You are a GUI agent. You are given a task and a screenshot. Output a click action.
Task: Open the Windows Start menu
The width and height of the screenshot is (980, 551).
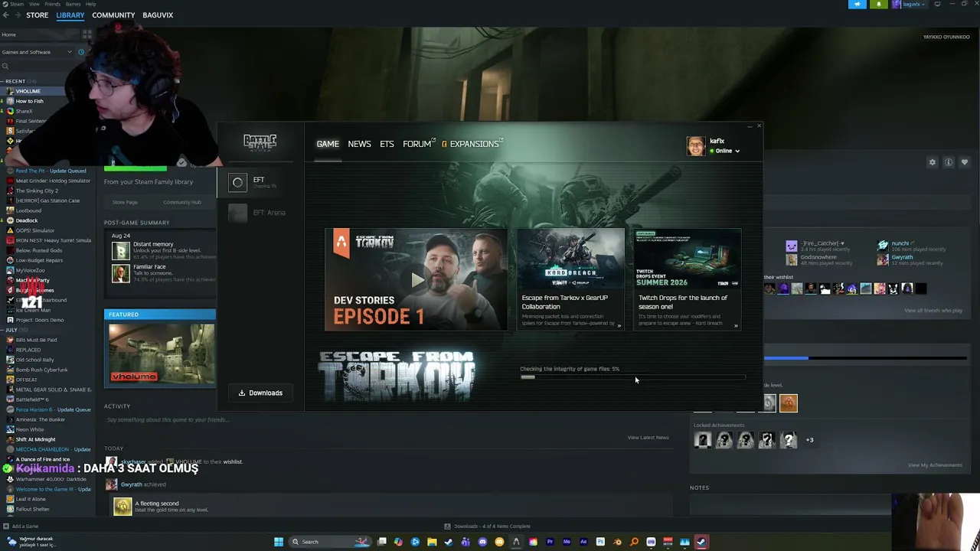tap(279, 542)
